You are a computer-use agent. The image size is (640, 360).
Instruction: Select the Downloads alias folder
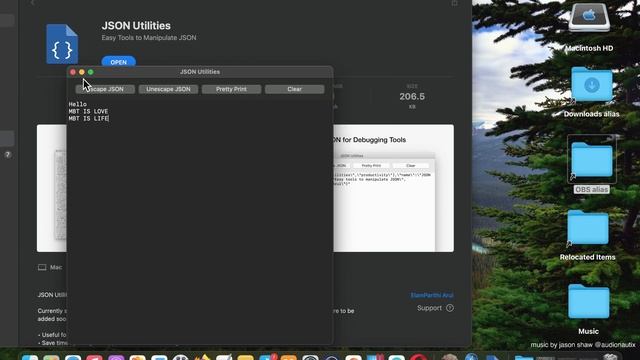point(591,84)
